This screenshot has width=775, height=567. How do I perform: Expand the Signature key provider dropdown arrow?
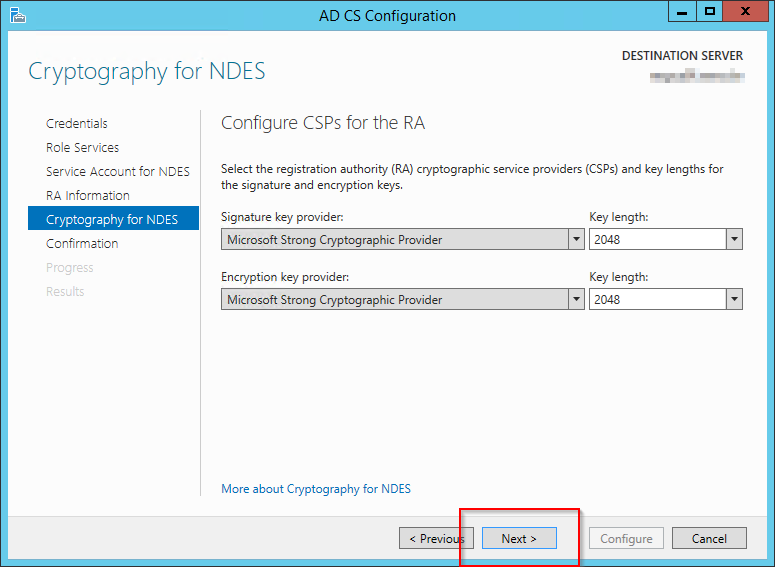[x=576, y=239]
